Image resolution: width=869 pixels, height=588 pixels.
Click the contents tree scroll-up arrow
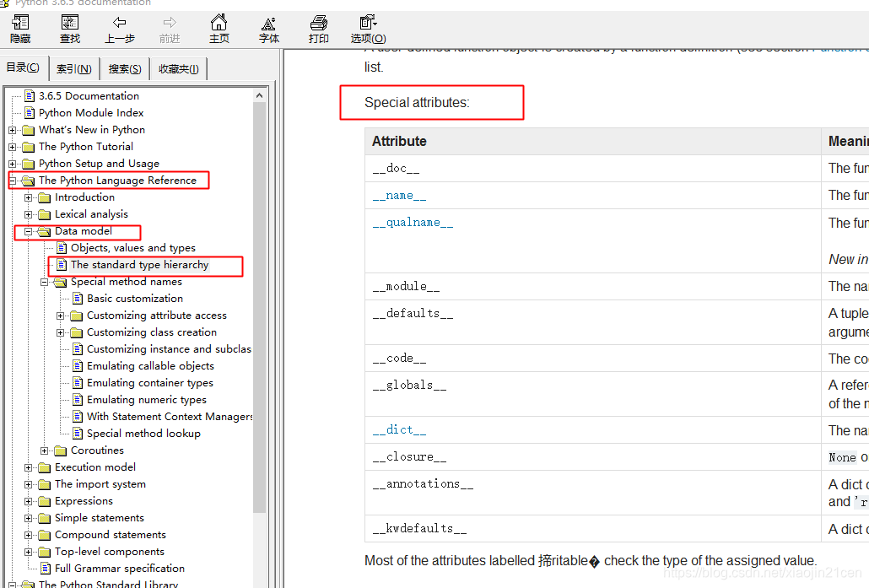[259, 95]
